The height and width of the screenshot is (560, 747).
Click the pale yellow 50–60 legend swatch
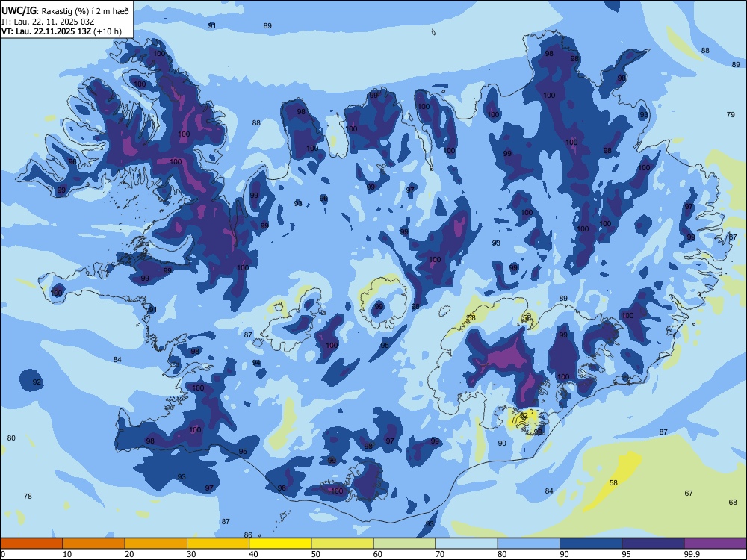[342, 544]
